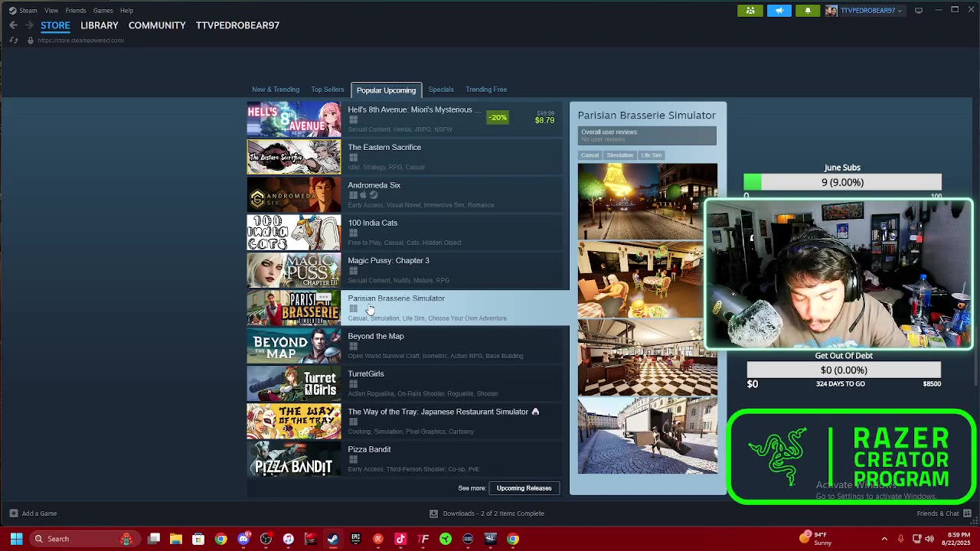The image size is (980, 551).
Task: Open the View menu
Action: [x=51, y=11]
